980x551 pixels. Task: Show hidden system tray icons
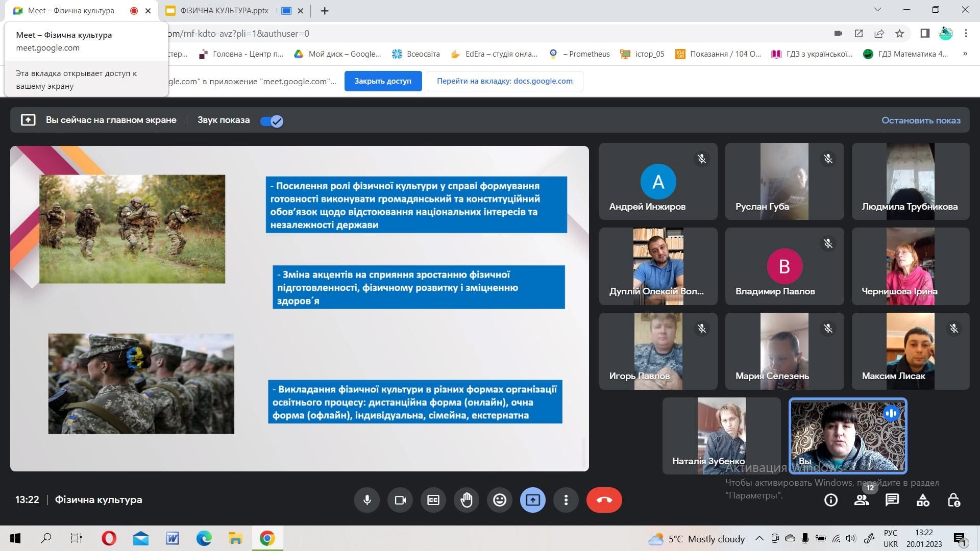(x=759, y=538)
